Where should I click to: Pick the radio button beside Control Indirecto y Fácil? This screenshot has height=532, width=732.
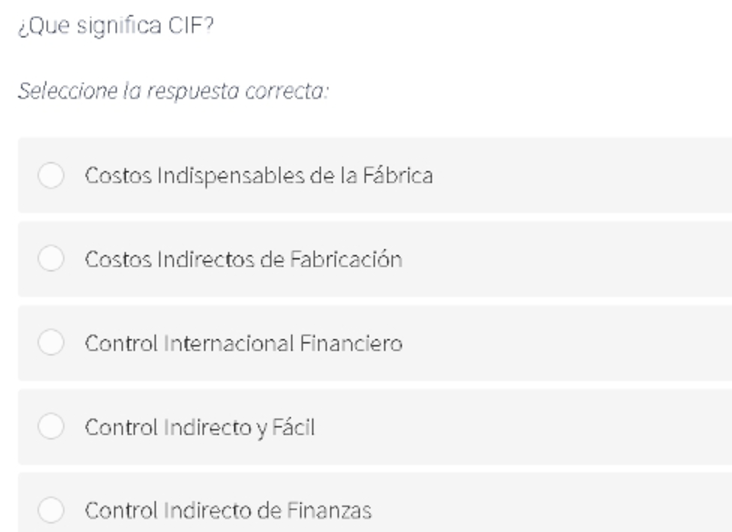51,426
